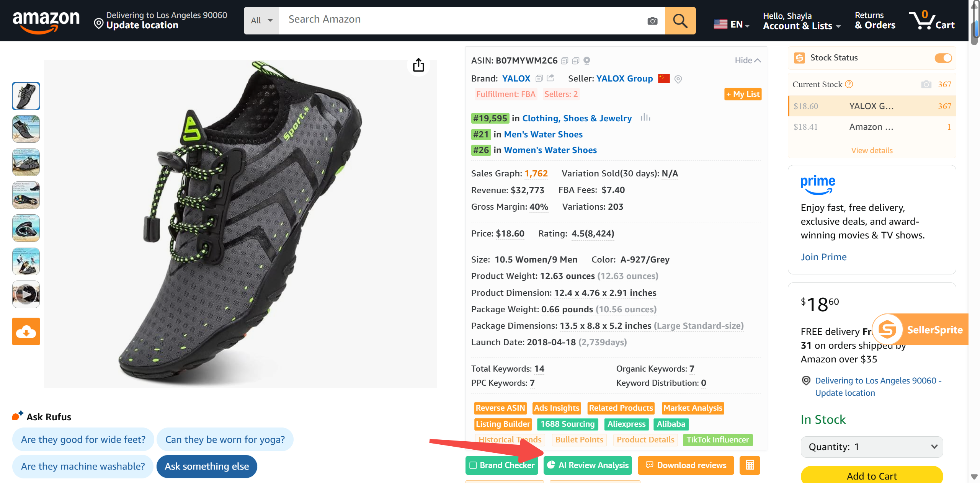Click the Join Prime link
Viewport: 980px width, 483px height.
823,257
